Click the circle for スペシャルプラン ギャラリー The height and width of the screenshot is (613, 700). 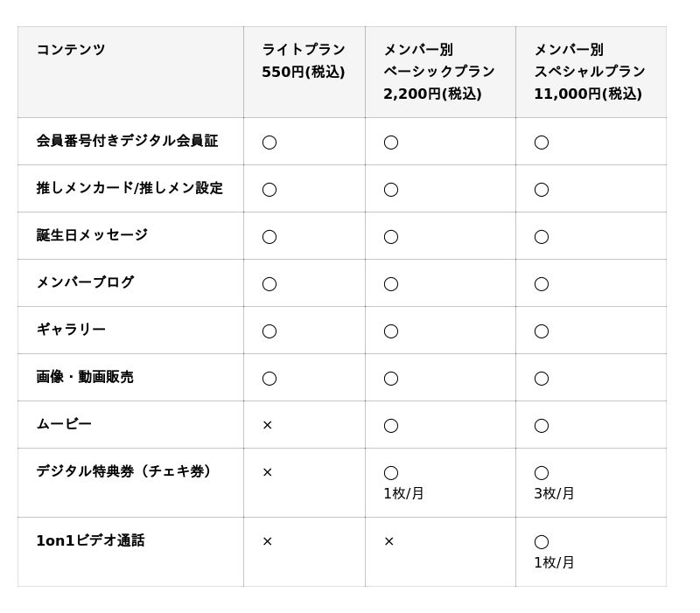[x=542, y=331]
